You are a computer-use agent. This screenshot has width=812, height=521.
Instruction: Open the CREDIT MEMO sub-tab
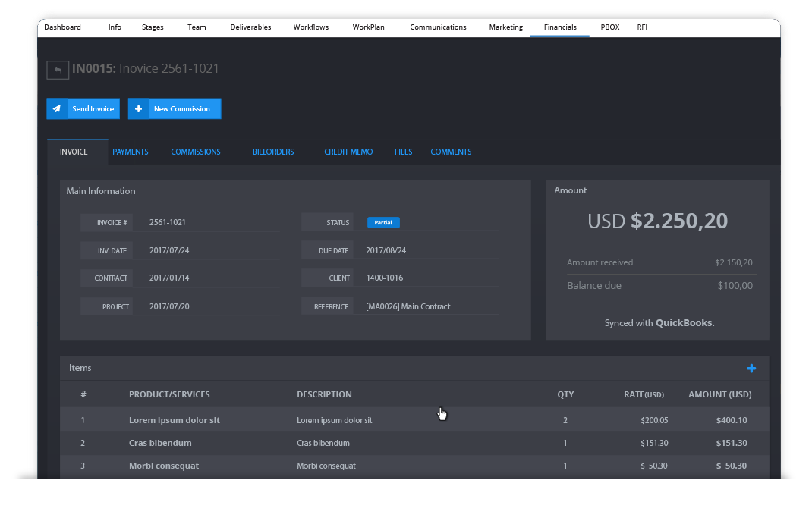click(x=348, y=152)
